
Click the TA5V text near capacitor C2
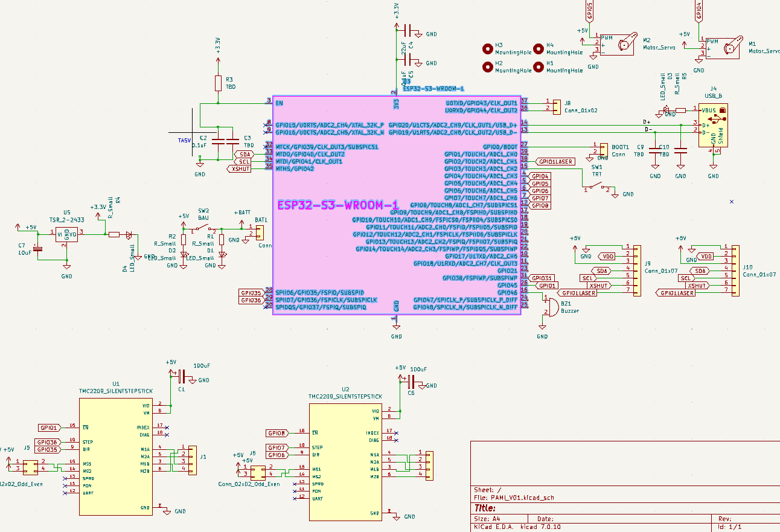pyautogui.click(x=184, y=140)
